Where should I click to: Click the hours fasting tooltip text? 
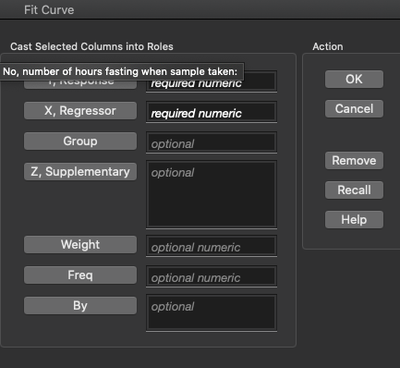[120, 71]
